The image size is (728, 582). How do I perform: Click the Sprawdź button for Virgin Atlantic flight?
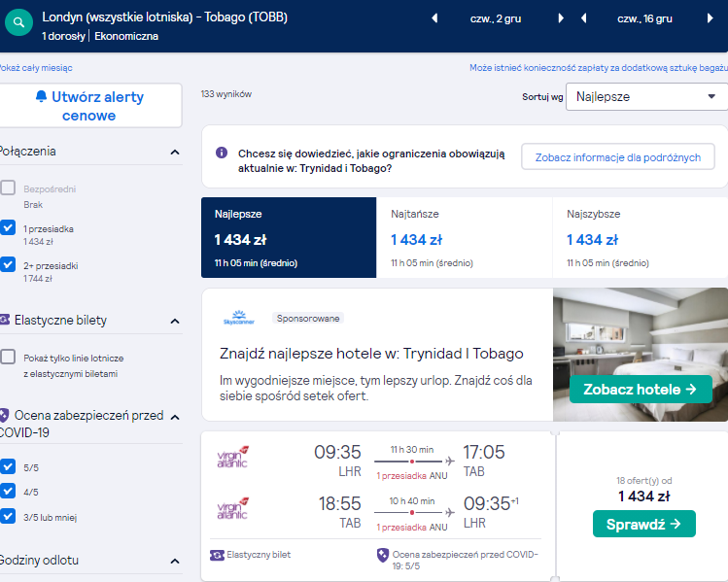644,524
